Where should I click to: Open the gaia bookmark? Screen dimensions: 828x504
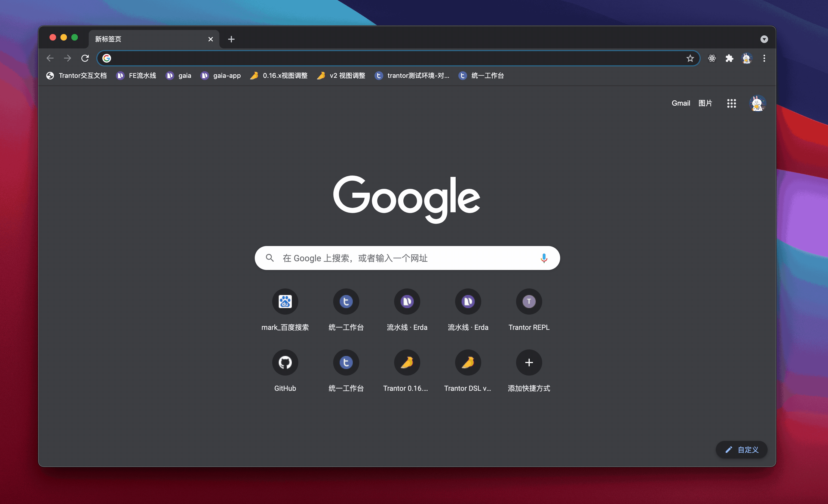179,76
